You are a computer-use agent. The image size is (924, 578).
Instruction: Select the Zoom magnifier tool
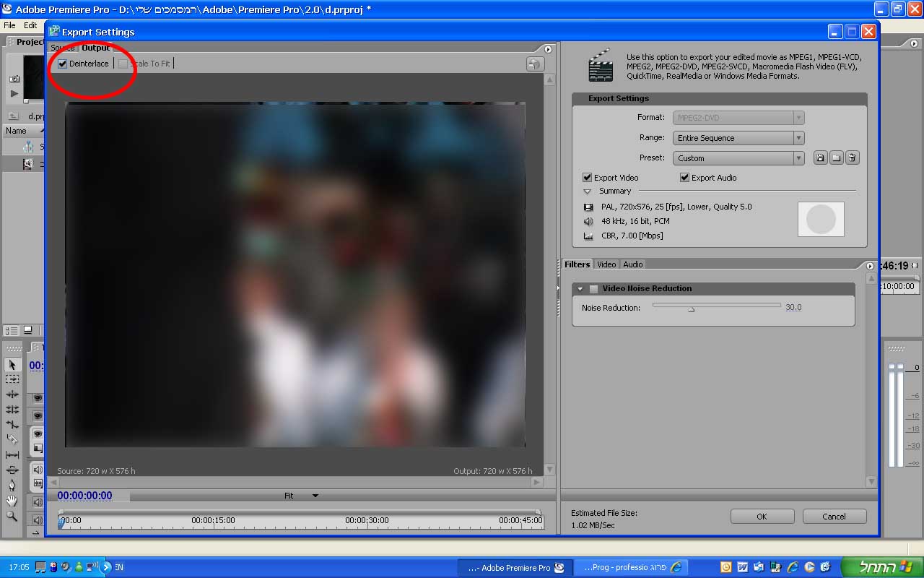12,516
